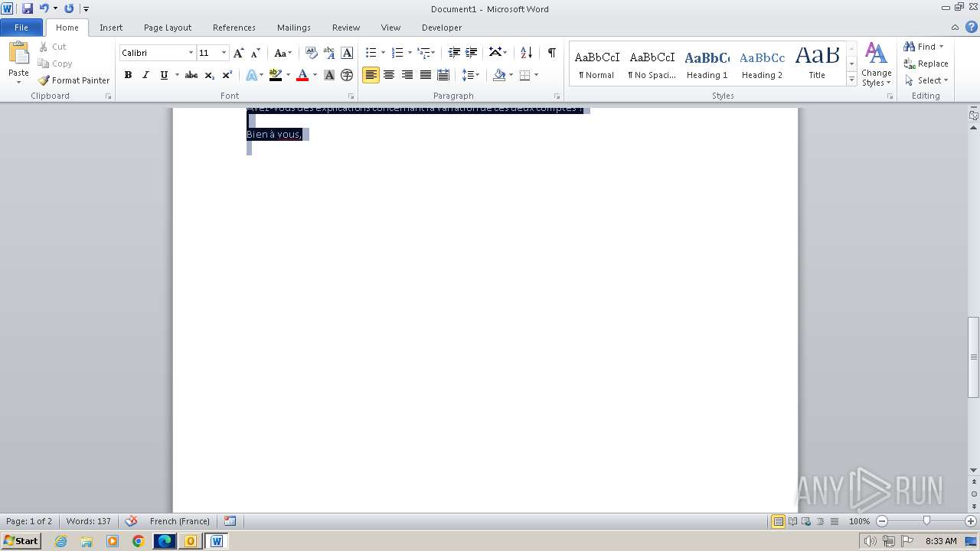Apply the paragraph Shading fill color
The image size is (980, 551).
(499, 75)
